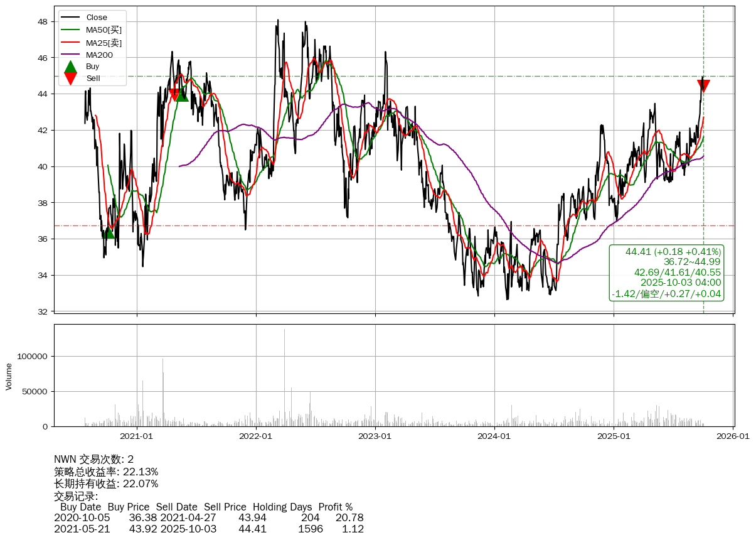This screenshot has height=540, width=756.
Task: Click the Volume axis label
Action: 9,376
